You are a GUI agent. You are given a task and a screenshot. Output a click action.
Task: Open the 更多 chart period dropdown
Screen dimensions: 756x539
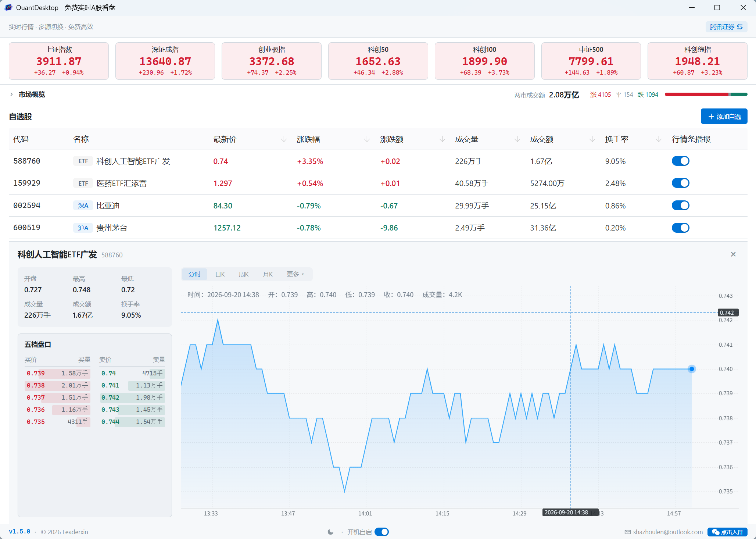[x=295, y=274]
